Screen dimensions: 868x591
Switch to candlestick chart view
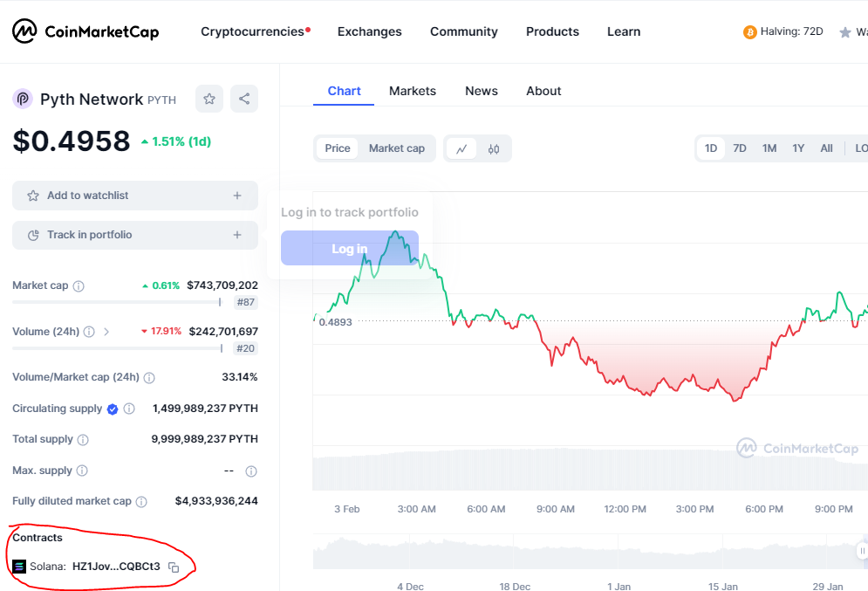[x=494, y=148]
